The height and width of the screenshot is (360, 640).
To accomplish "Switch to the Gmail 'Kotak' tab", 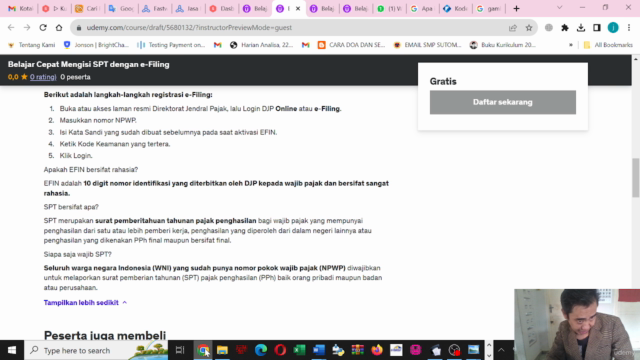I will (x=20, y=9).
